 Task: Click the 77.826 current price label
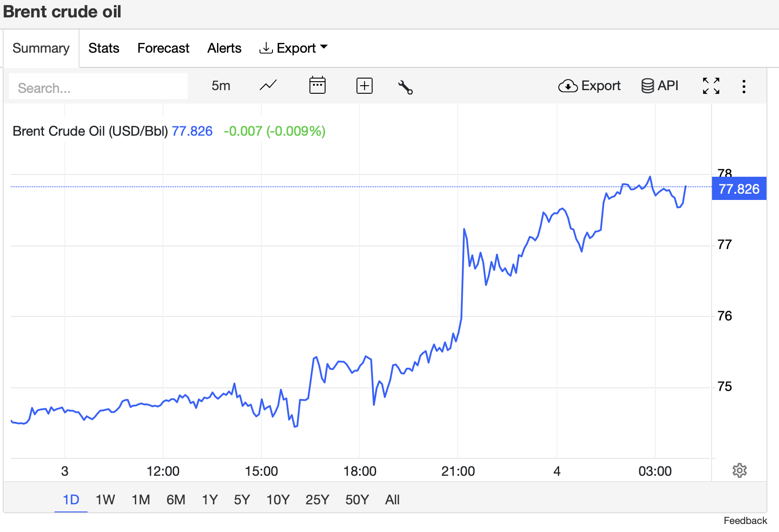[x=739, y=189]
